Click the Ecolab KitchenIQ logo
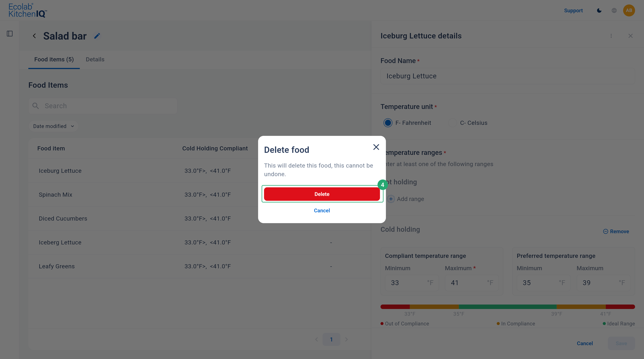Image resolution: width=644 pixels, height=359 pixels. 28,10
